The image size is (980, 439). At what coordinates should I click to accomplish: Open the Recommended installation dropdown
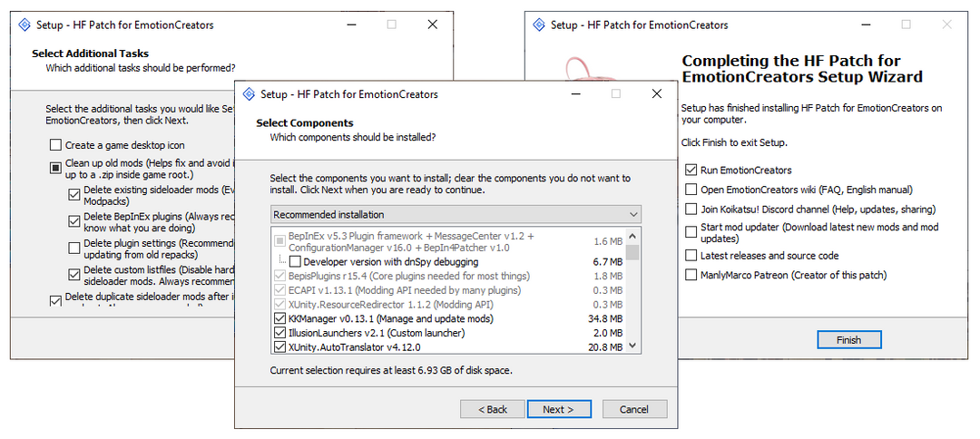coord(456,215)
